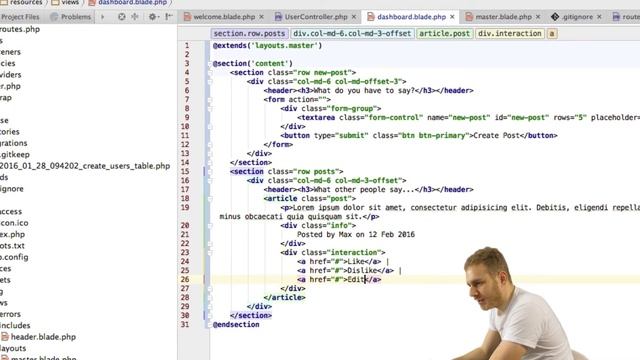This screenshot has width=640, height=360.
Task: Click the 'Create Post' button code text
Action: point(496,136)
